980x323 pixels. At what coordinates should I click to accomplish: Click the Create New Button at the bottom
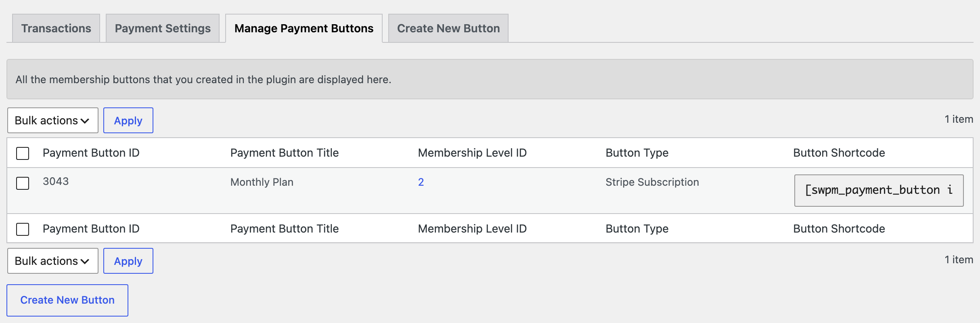point(67,300)
